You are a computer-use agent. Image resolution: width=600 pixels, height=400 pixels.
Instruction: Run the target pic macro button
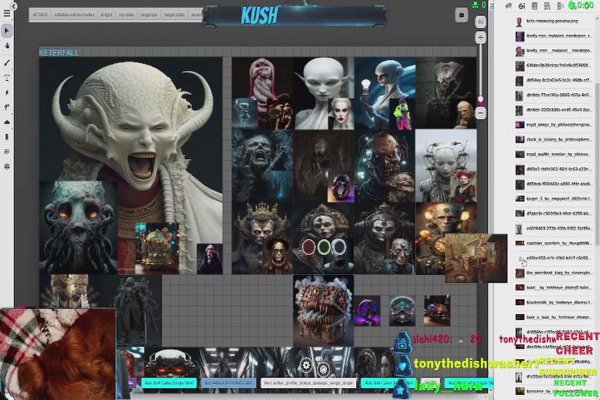[149, 15]
